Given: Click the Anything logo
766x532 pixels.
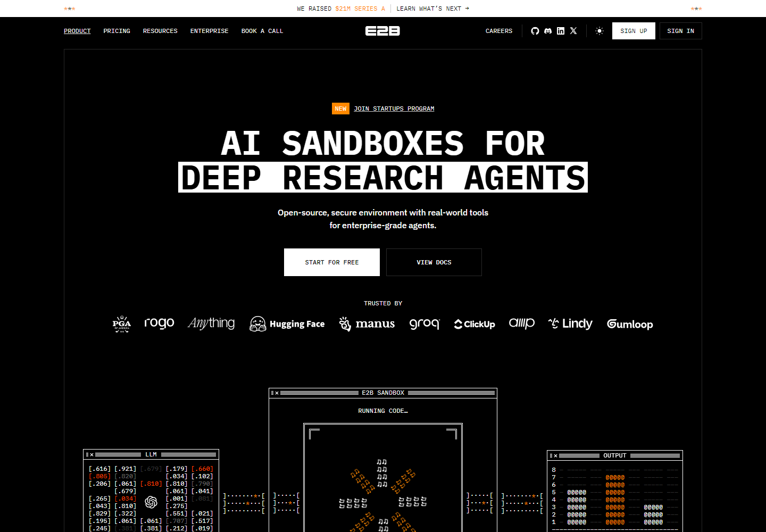Looking at the screenshot, I should pos(211,323).
